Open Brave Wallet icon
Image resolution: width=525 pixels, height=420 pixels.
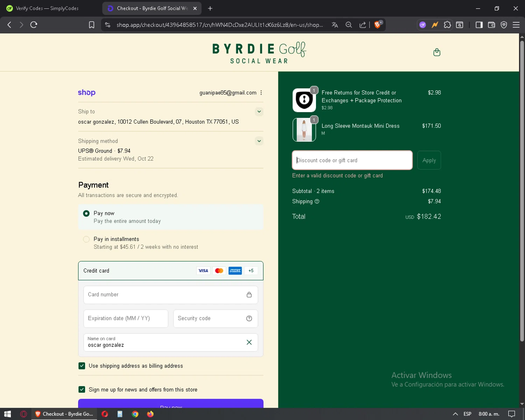click(491, 25)
